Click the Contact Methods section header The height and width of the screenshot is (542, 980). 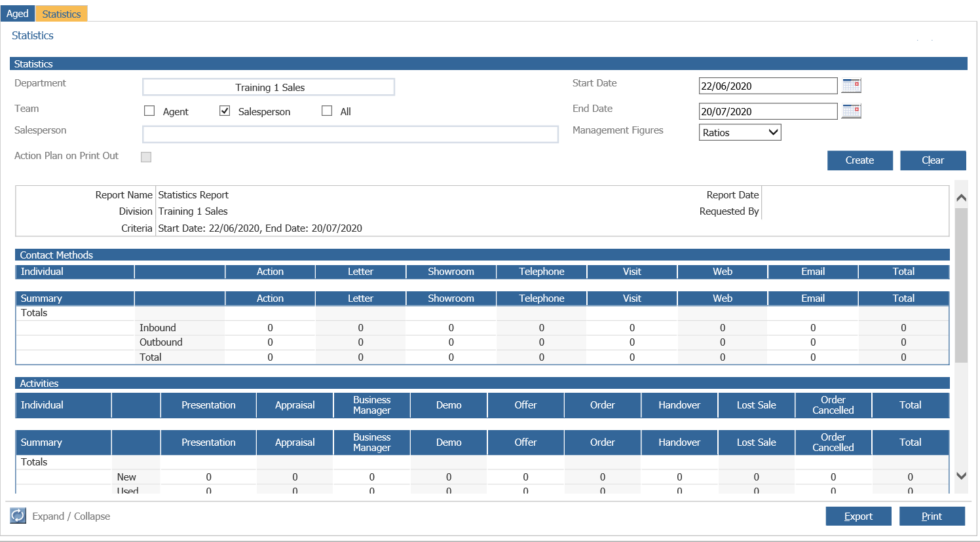click(482, 255)
